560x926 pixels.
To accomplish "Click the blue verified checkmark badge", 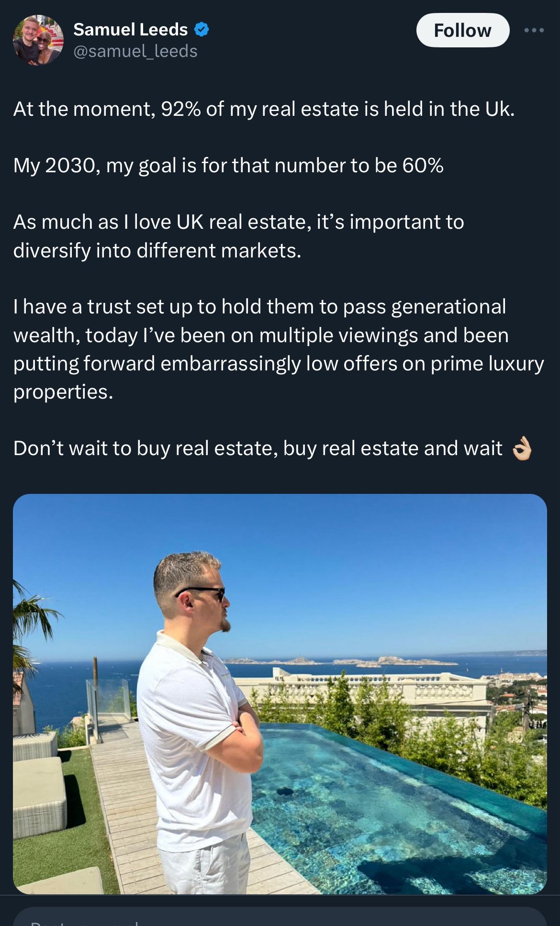I will pyautogui.click(x=202, y=30).
